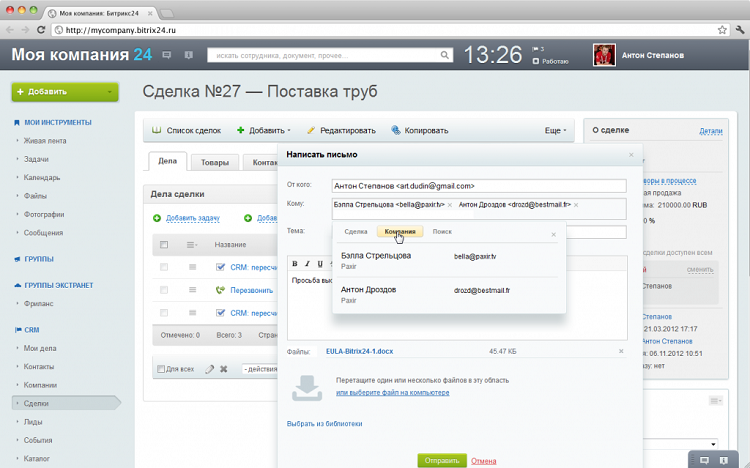This screenshot has width=750, height=468.
Task: Delete attached EULA-Bitrix24-1.docx file
Action: [x=621, y=351]
